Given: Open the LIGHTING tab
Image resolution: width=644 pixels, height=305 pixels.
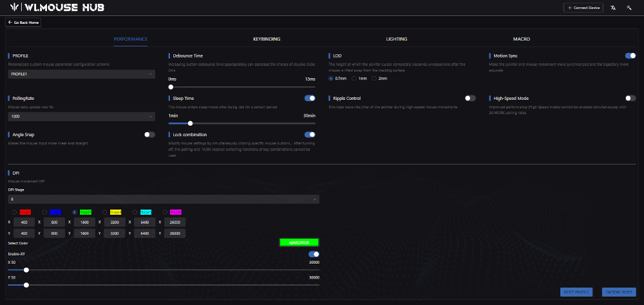Looking at the screenshot, I should coord(397,39).
